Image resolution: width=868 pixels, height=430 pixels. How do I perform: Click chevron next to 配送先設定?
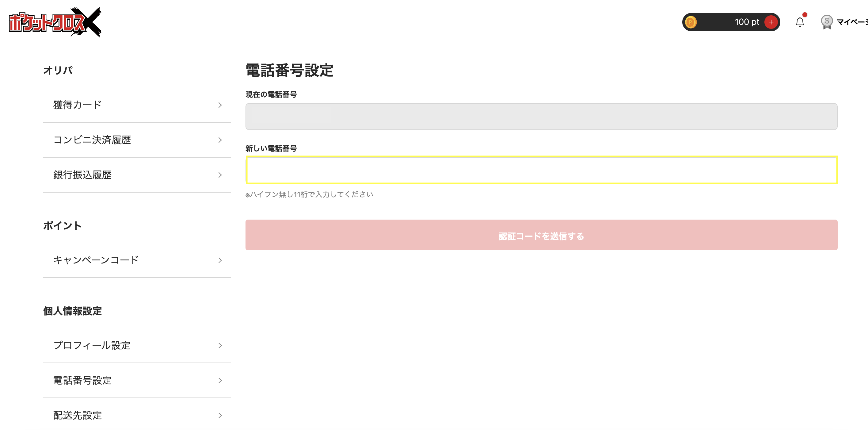coord(220,416)
